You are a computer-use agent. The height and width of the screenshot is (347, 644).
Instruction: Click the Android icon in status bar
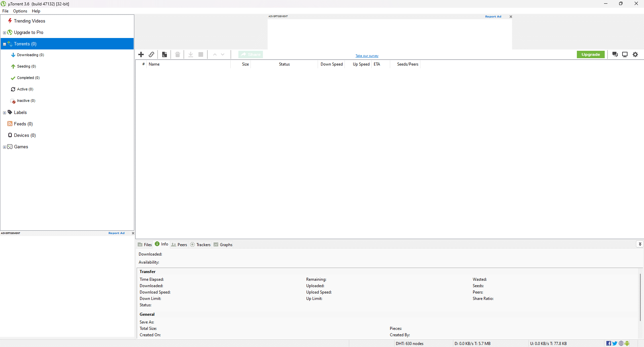pyautogui.click(x=627, y=343)
